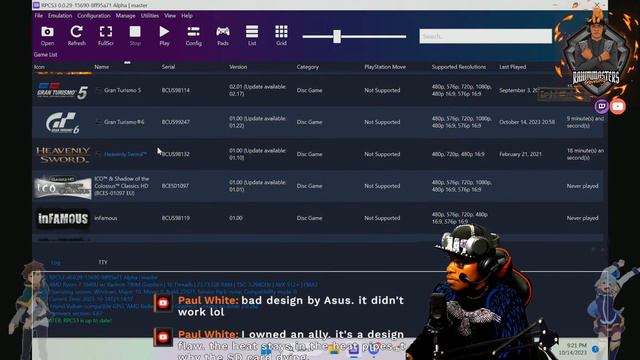
Task: Start the game with Play icon
Action: [164, 36]
